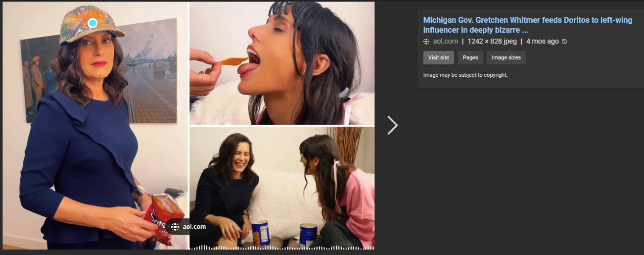
Task: Open the aol.com source link in the info panel
Action: 445,42
